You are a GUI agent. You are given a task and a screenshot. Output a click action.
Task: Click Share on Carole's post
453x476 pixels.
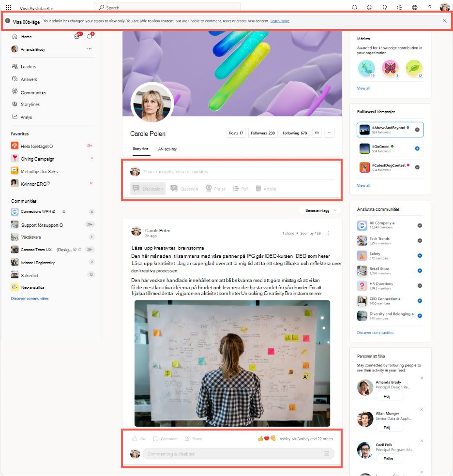pos(194,439)
